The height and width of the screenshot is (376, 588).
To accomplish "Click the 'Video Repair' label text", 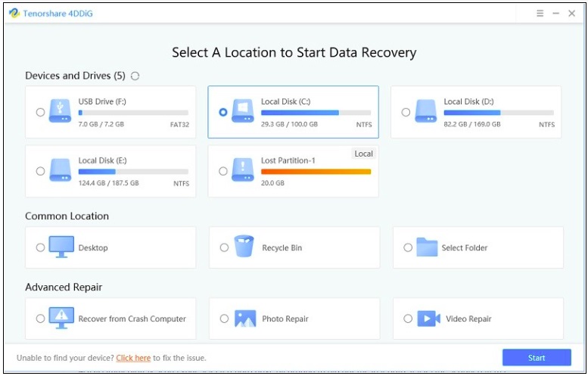I will [468, 319].
